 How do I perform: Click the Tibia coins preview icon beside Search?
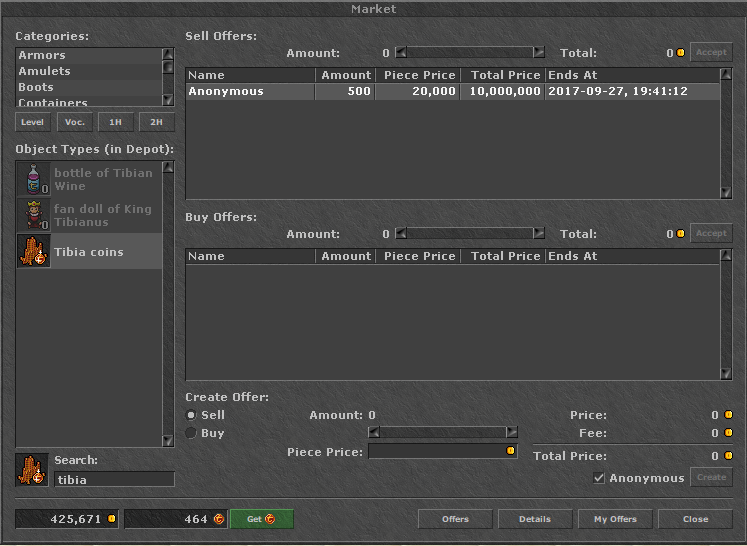[32, 470]
